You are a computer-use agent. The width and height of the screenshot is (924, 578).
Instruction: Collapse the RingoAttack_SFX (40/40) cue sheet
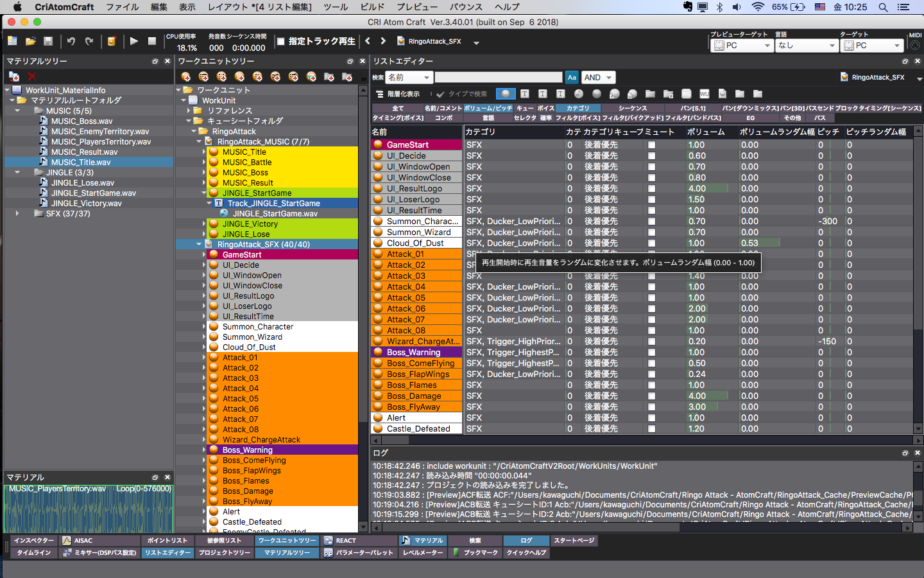point(199,244)
